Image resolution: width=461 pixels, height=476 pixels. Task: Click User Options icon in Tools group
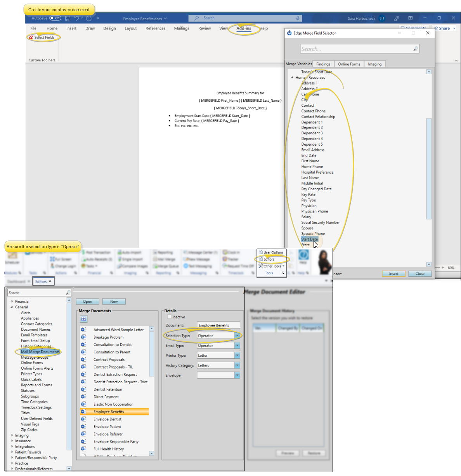coord(261,252)
